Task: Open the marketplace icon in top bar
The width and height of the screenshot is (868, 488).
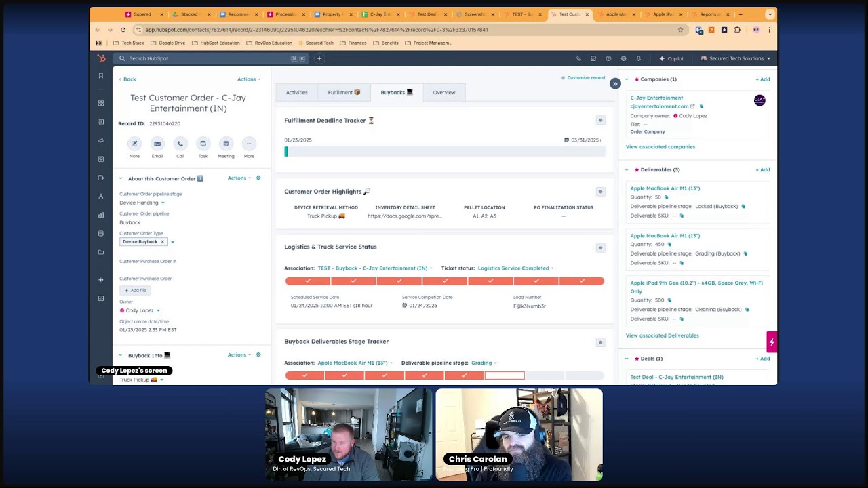Action: (x=593, y=58)
